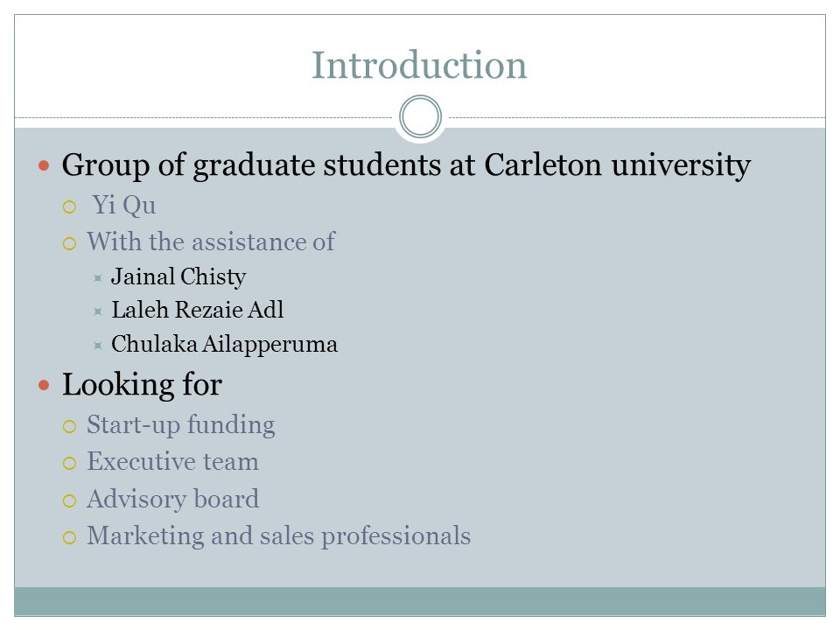This screenshot has width=840, height=630.
Task: Click the ring bullet beside Advisory board
Action: (70, 500)
